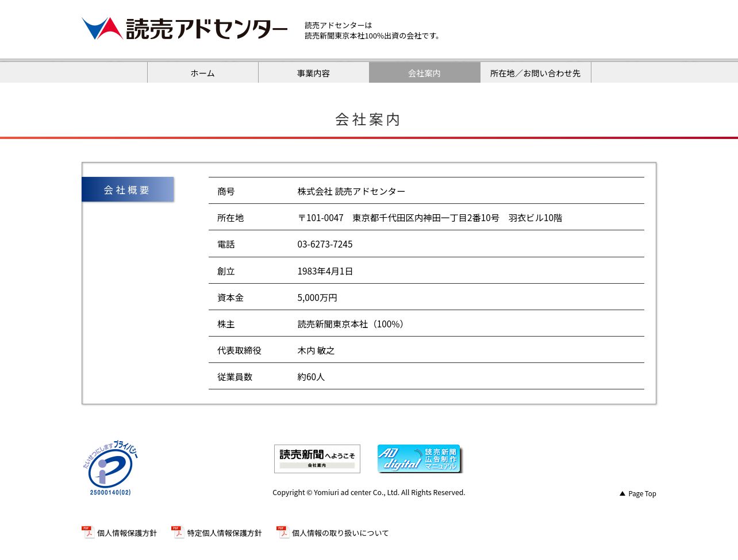Click the 電話 row label

click(x=226, y=244)
